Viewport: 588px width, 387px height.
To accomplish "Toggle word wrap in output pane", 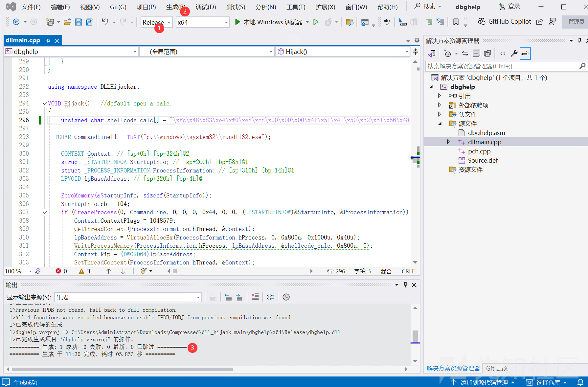I will click(271, 297).
